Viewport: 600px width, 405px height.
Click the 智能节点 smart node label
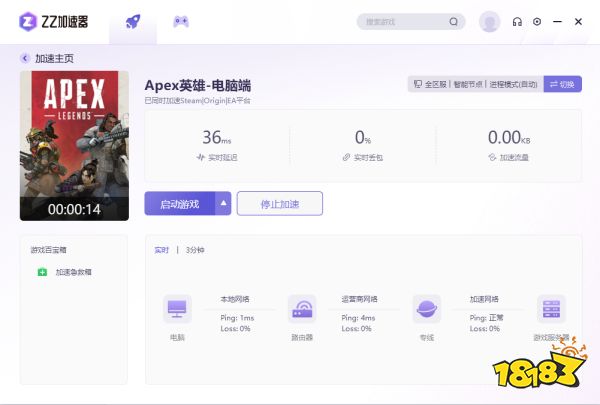point(468,84)
